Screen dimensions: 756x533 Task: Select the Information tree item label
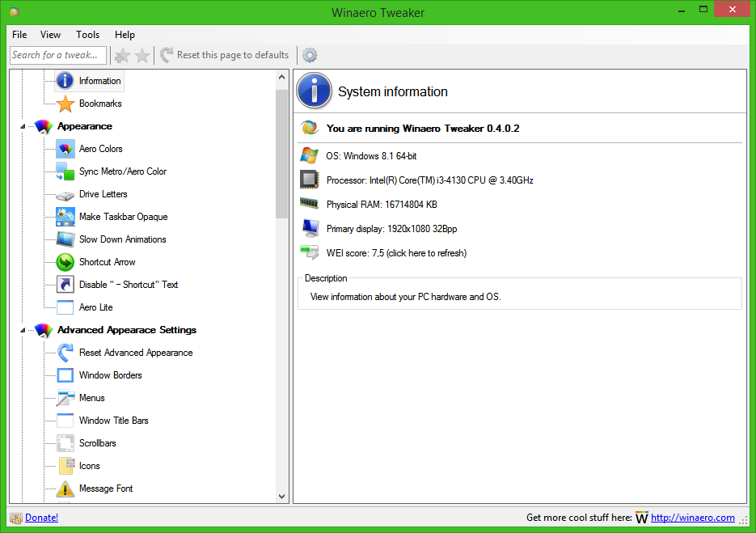coord(99,81)
